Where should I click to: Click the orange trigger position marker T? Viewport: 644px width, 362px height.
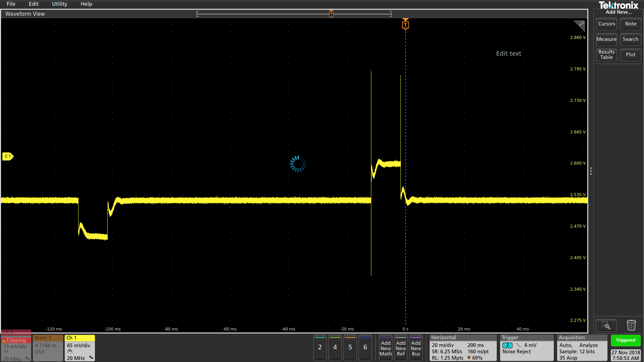coord(405,25)
